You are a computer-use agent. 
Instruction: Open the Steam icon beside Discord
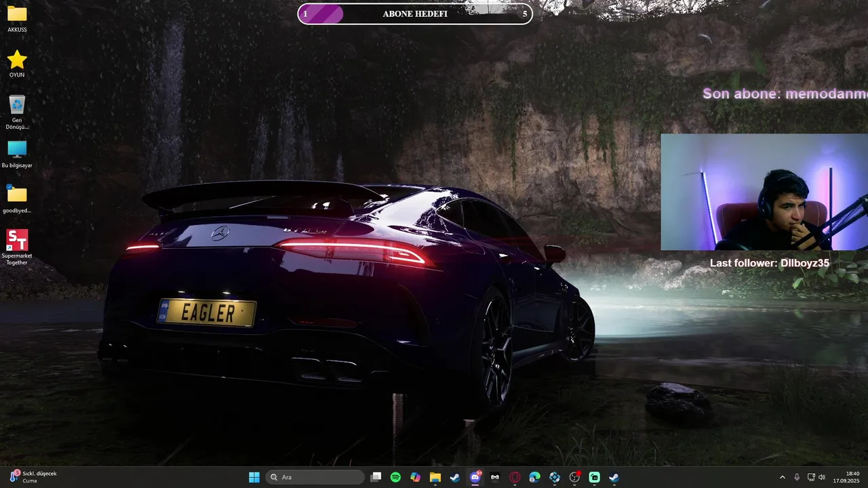(455, 477)
